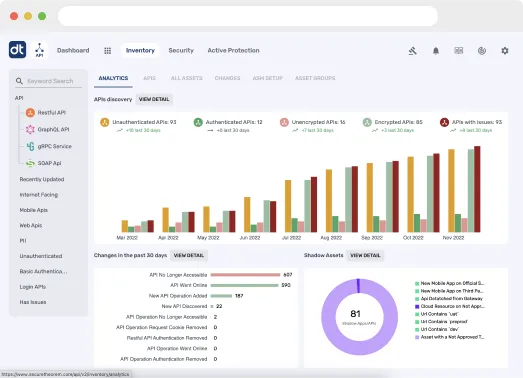Open the settings gear
The width and height of the screenshot is (523, 378).
pyautogui.click(x=505, y=51)
